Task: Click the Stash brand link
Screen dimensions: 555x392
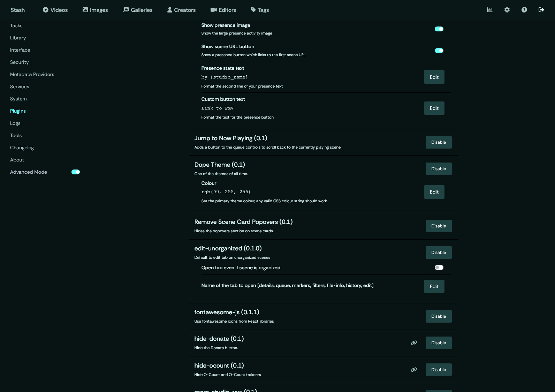Action: [17, 10]
